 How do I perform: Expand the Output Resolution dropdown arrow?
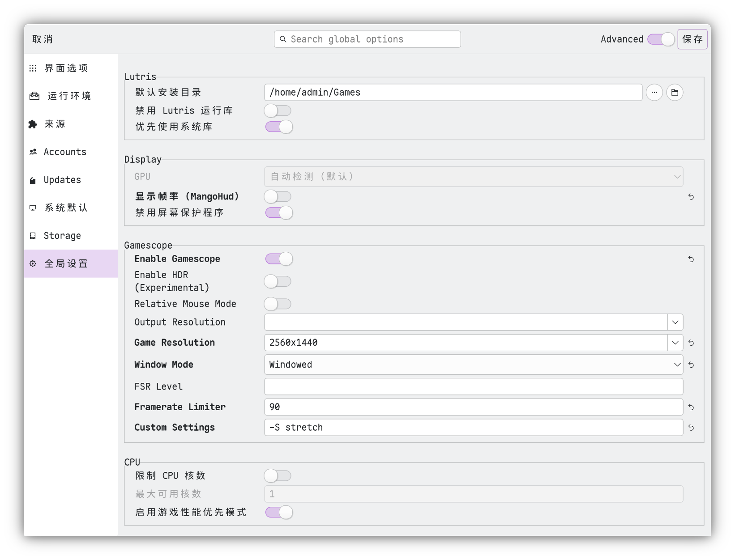675,322
